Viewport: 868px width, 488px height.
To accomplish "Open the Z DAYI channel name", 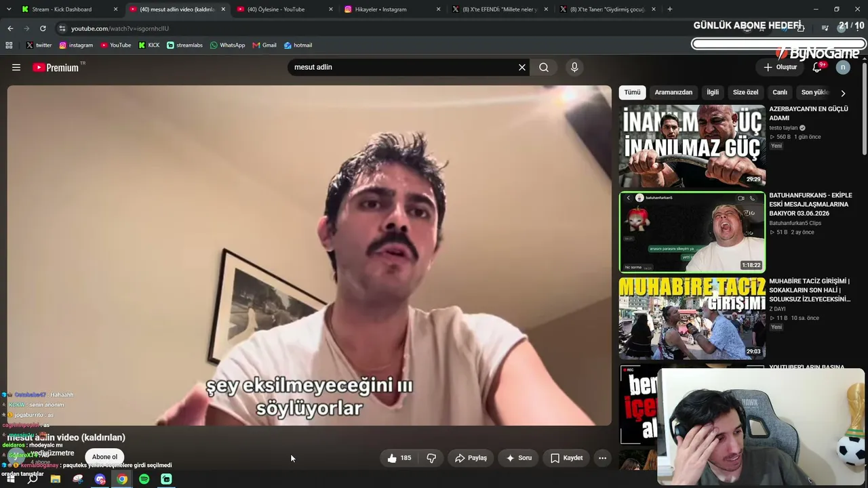I will coord(777,309).
